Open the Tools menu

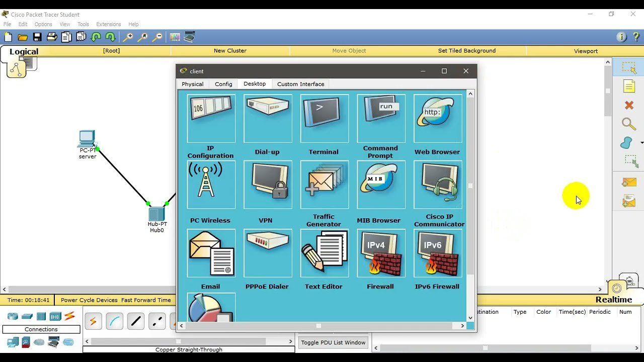pos(83,24)
